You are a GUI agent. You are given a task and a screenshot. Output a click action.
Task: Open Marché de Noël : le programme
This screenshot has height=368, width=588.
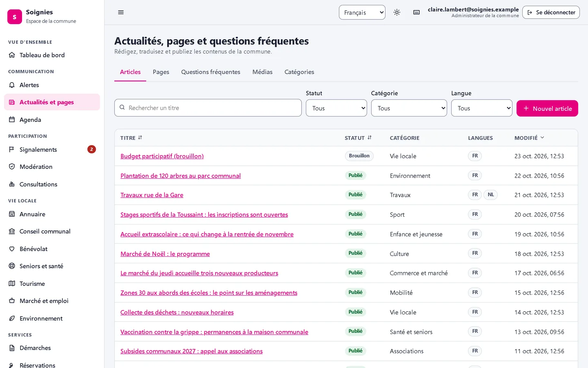165,254
